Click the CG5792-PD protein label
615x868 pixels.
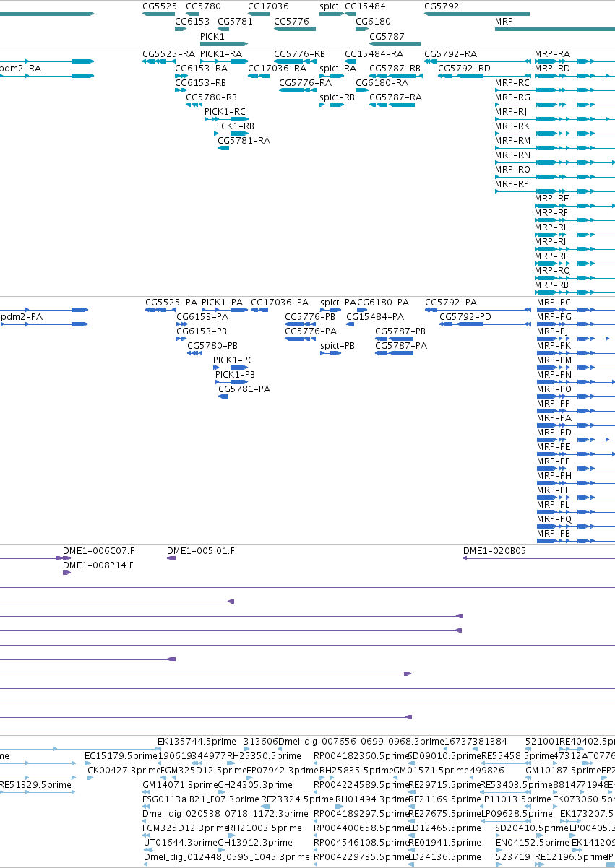[465, 317]
